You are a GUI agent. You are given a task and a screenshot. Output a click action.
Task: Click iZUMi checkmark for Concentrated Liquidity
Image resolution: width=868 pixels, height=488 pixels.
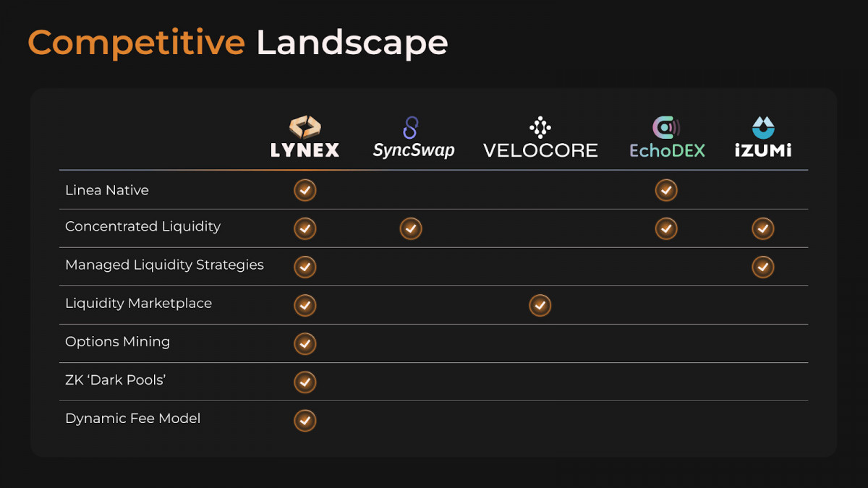click(763, 228)
